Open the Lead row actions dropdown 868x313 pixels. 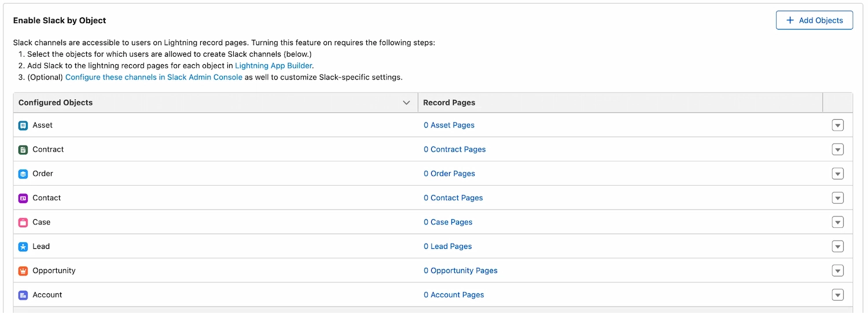coord(837,246)
